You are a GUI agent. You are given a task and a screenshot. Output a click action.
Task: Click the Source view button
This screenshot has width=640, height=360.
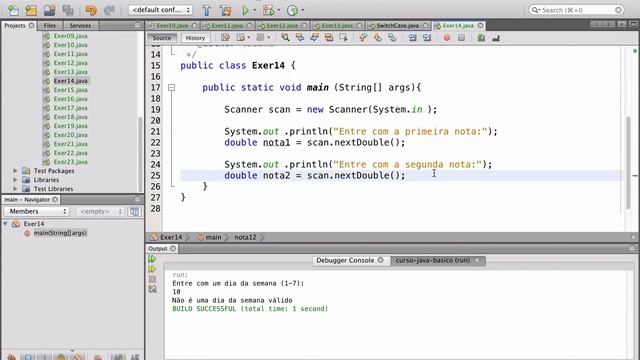pyautogui.click(x=162, y=38)
